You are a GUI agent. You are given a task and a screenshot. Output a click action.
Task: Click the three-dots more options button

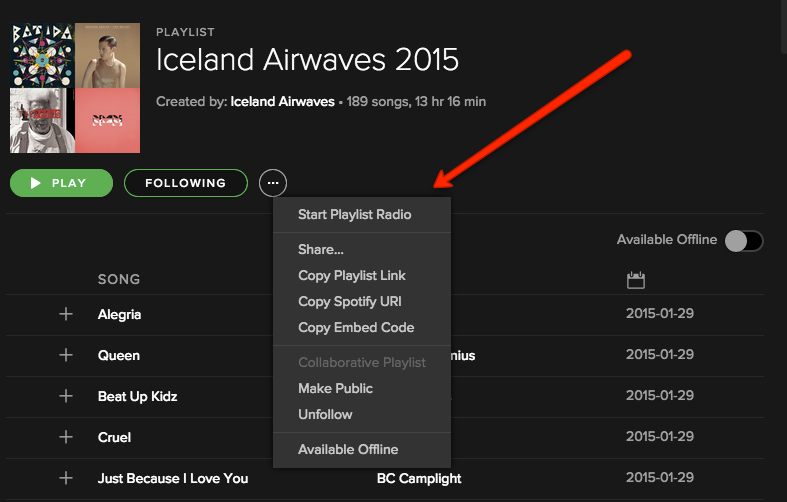(x=273, y=183)
